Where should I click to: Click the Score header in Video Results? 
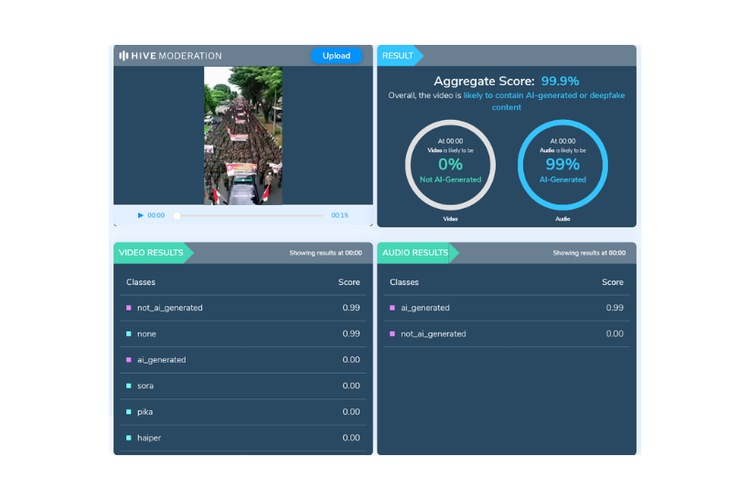pyautogui.click(x=349, y=282)
